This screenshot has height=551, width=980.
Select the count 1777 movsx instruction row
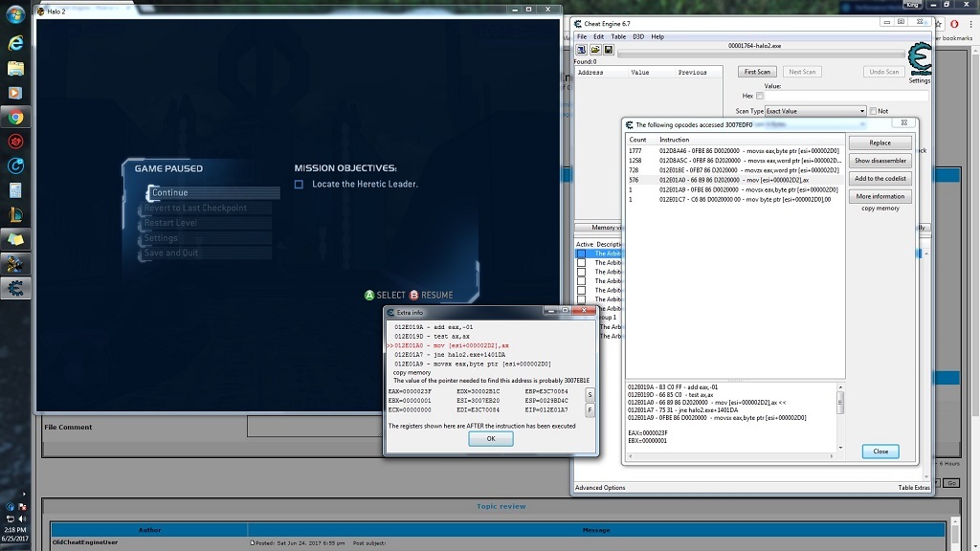[x=734, y=150]
